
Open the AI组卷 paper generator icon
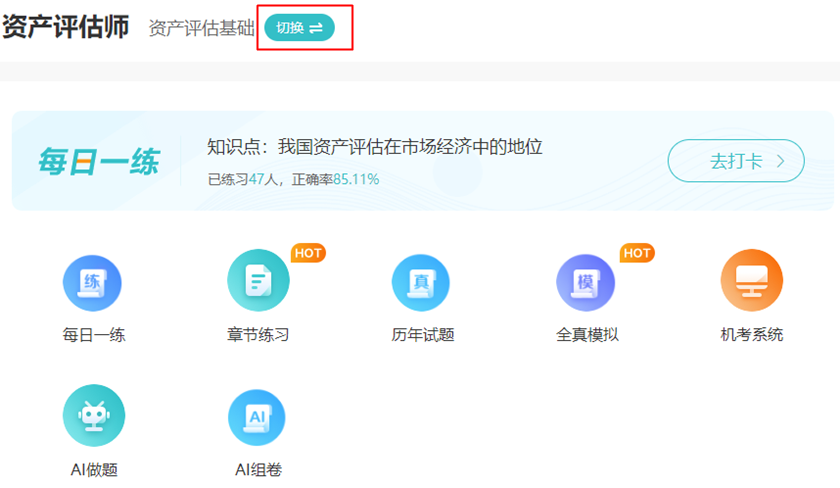point(257,418)
